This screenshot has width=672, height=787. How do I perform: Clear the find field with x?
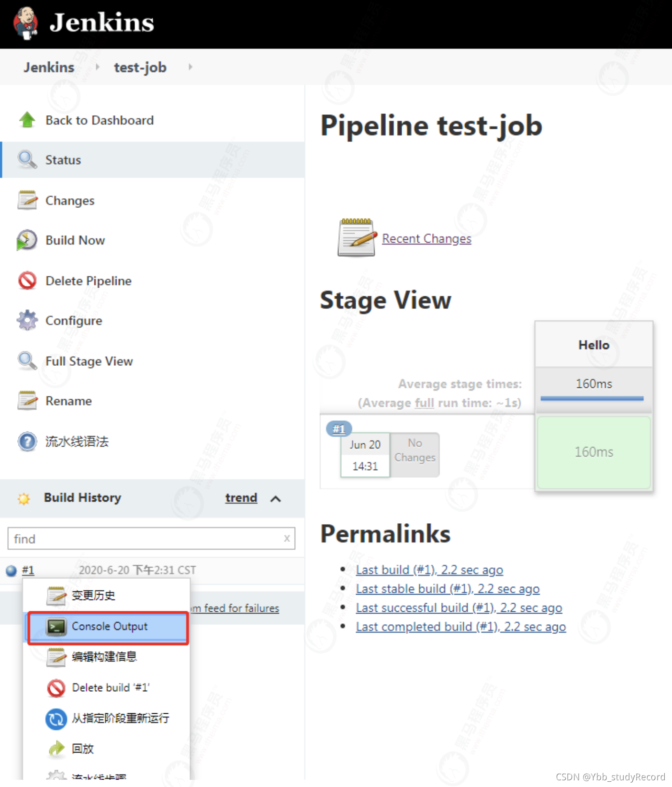click(287, 539)
